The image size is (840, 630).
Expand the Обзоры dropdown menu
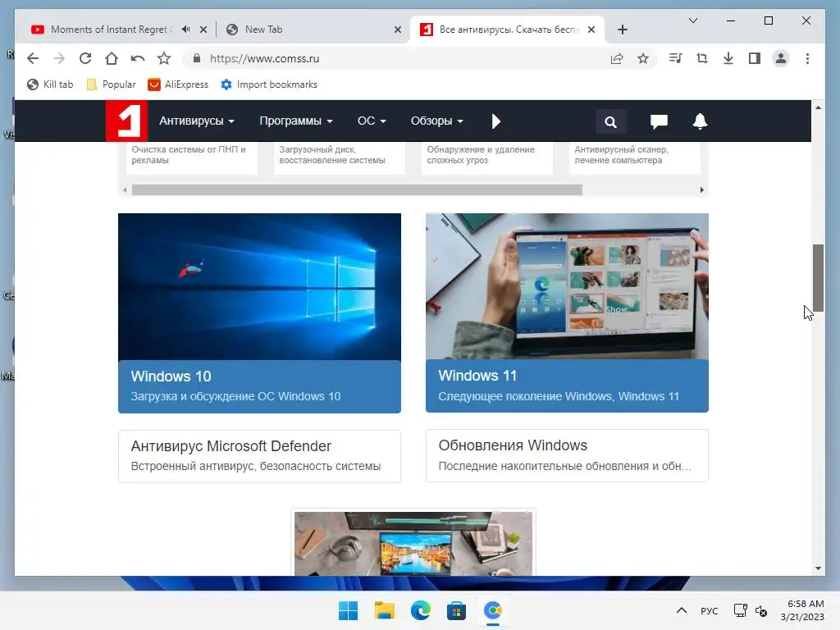click(x=437, y=121)
